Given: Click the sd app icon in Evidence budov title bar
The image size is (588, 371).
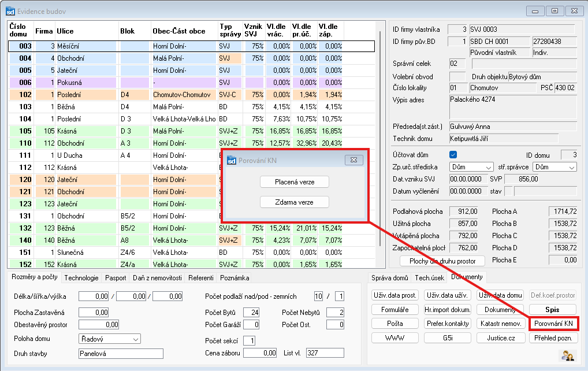Looking at the screenshot, I should pos(10,11).
